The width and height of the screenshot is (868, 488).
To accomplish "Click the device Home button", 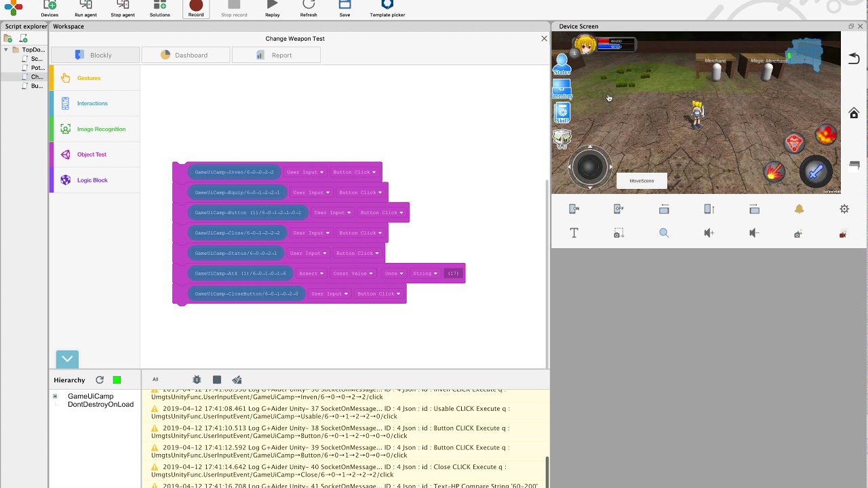I will pyautogui.click(x=854, y=113).
